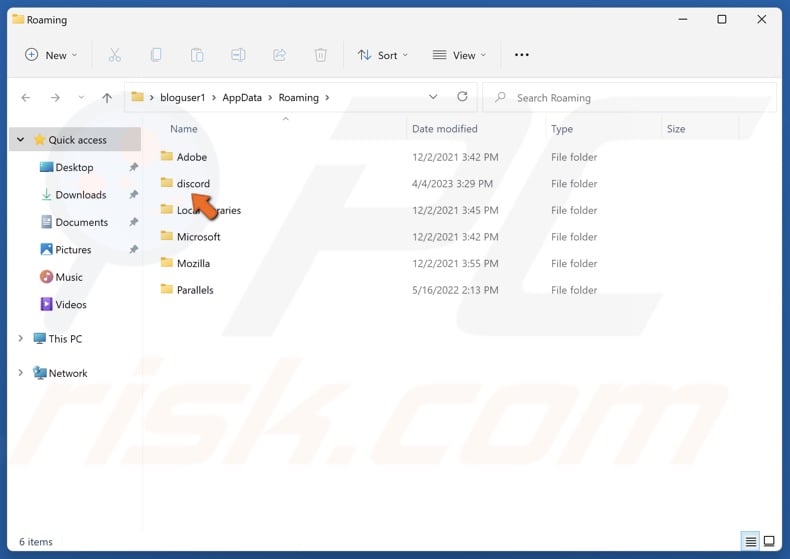Select Network label in sidebar

68,373
